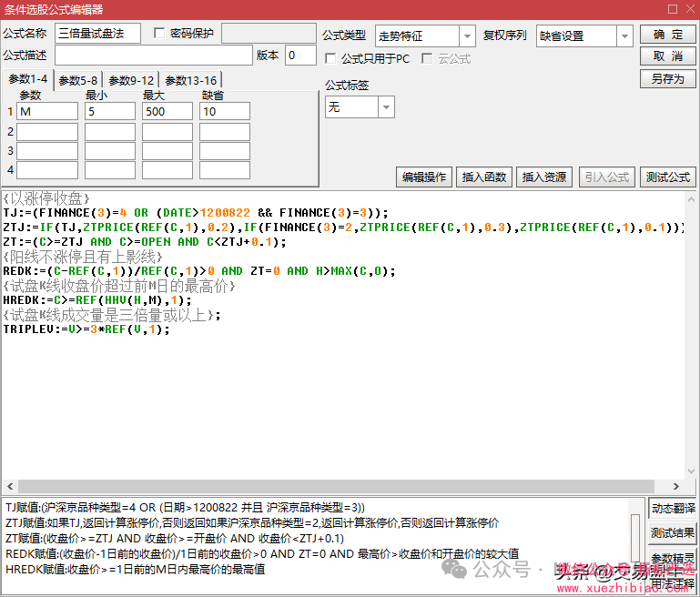Close the 条件选股公式编辑器 window

[x=690, y=9]
